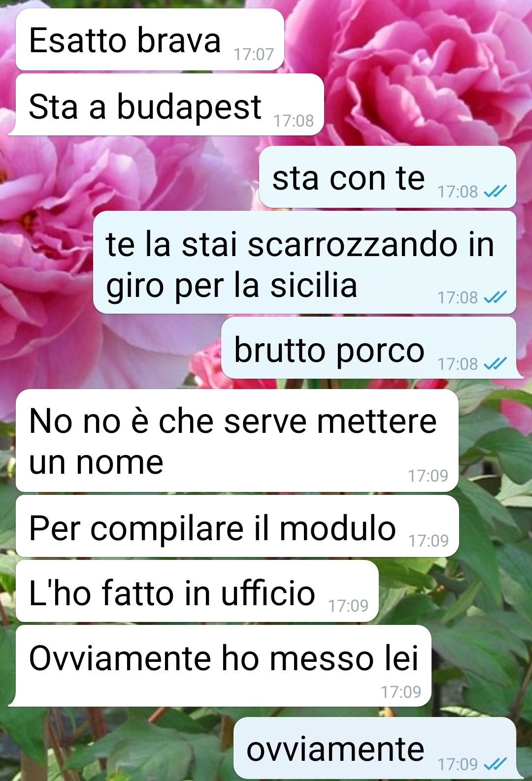Viewport: 532px width, 781px height.
Task: Tap the 17:07 timestamp on 'Esatto brava'
Action: [254, 54]
